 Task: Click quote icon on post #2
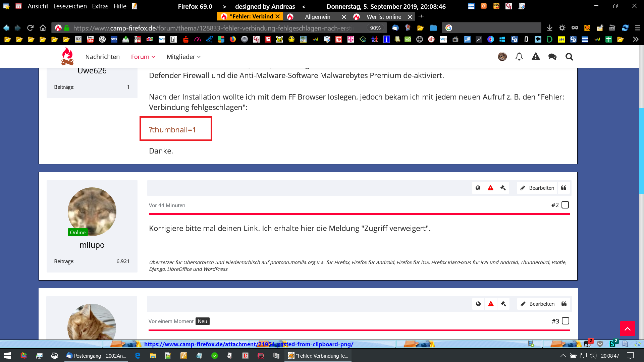(564, 188)
